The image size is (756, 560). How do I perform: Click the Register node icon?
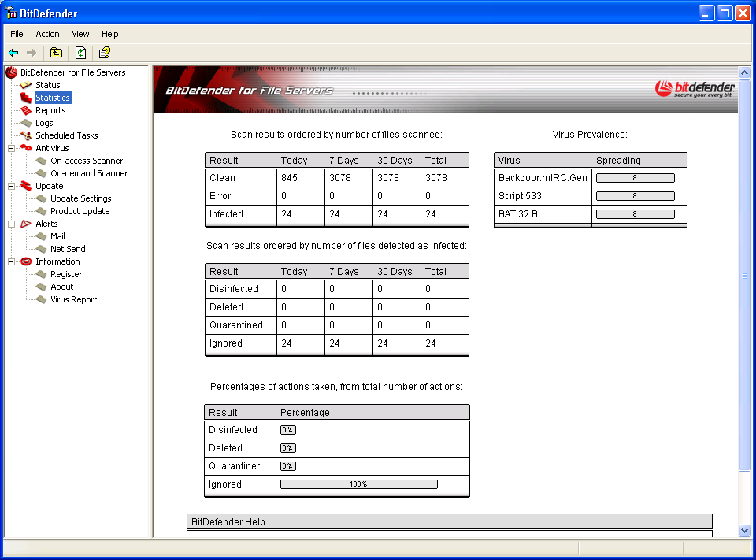click(x=42, y=274)
